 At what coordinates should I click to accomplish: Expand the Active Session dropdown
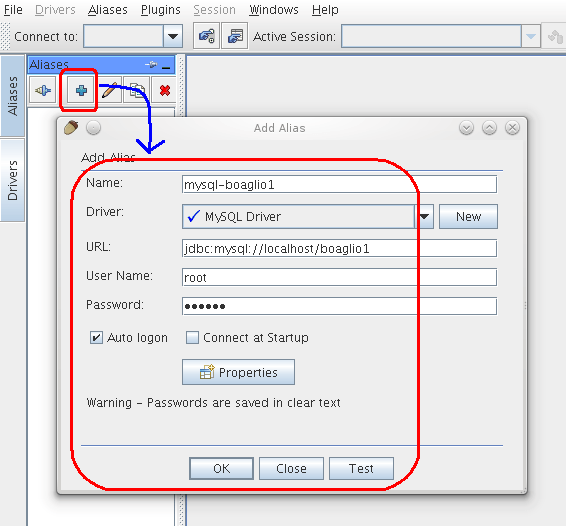pyautogui.click(x=531, y=36)
